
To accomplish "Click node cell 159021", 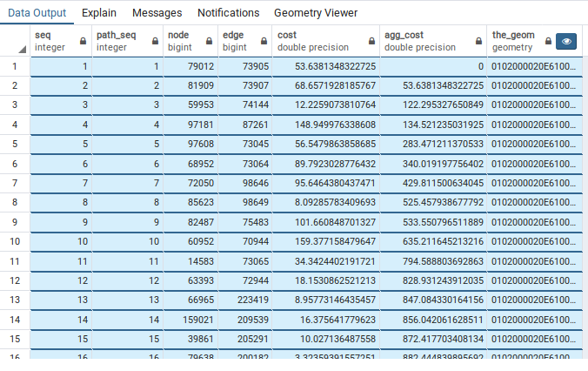I will point(190,319).
